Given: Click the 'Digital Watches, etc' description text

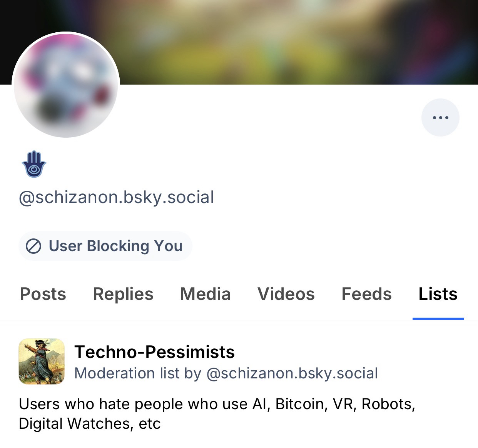Looking at the screenshot, I should pos(90,424).
